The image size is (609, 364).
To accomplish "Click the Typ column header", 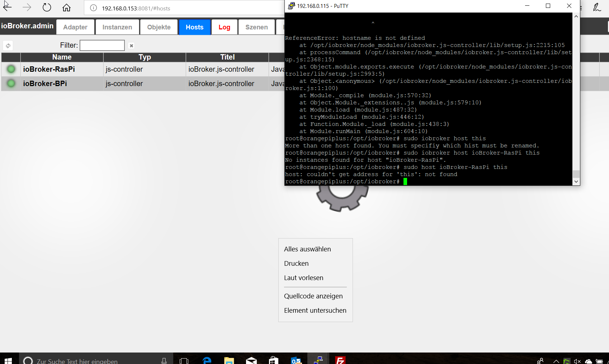I will click(145, 57).
